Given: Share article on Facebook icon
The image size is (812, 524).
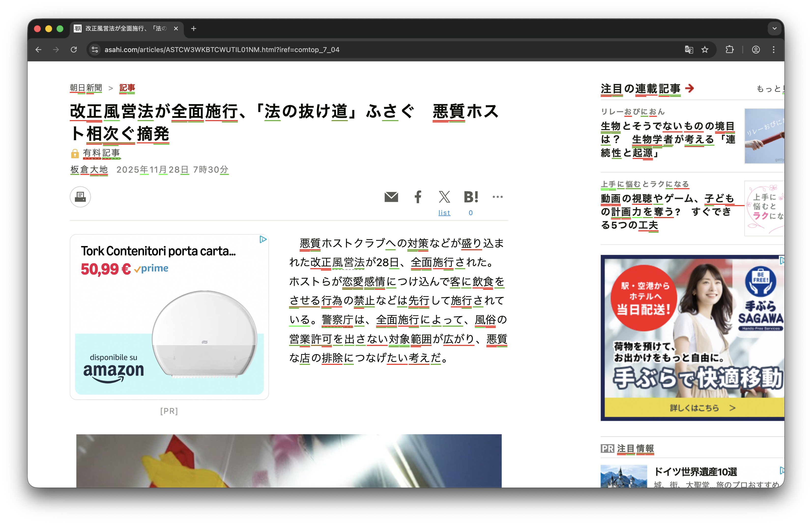Looking at the screenshot, I should click(x=418, y=197).
